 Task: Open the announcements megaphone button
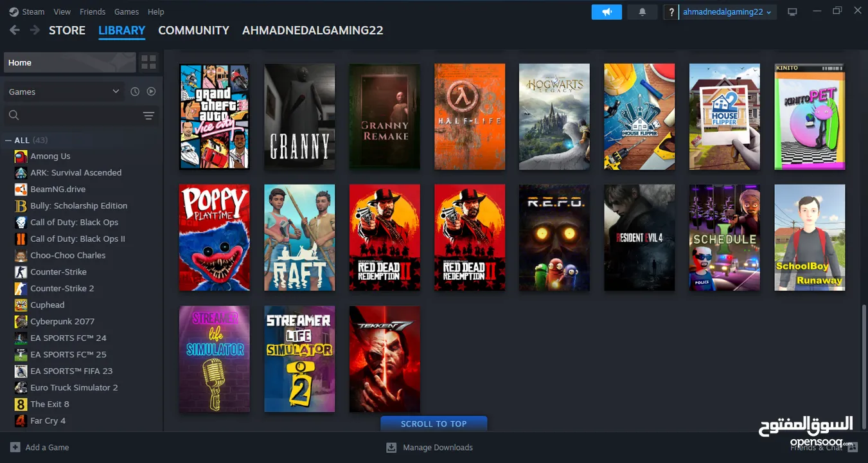click(607, 12)
